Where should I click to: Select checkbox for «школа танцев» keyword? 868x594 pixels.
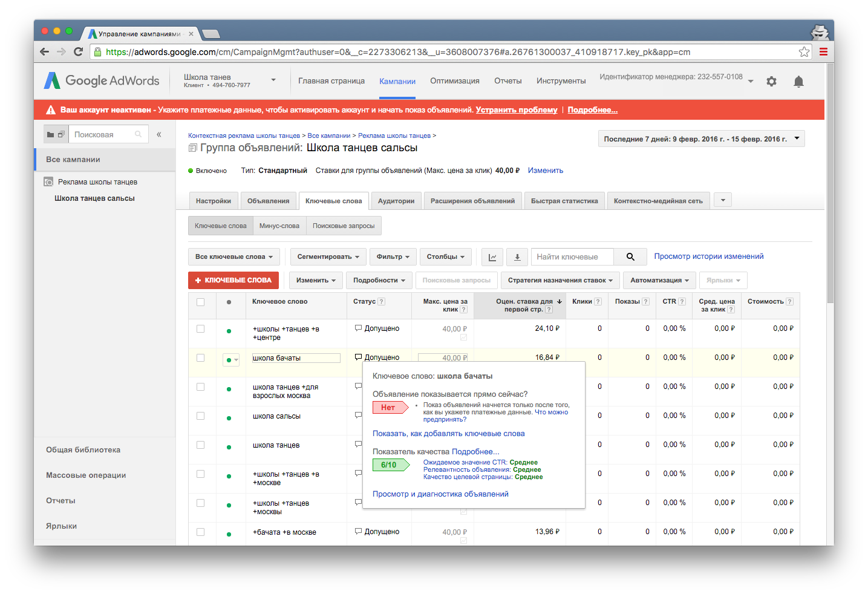coord(200,445)
